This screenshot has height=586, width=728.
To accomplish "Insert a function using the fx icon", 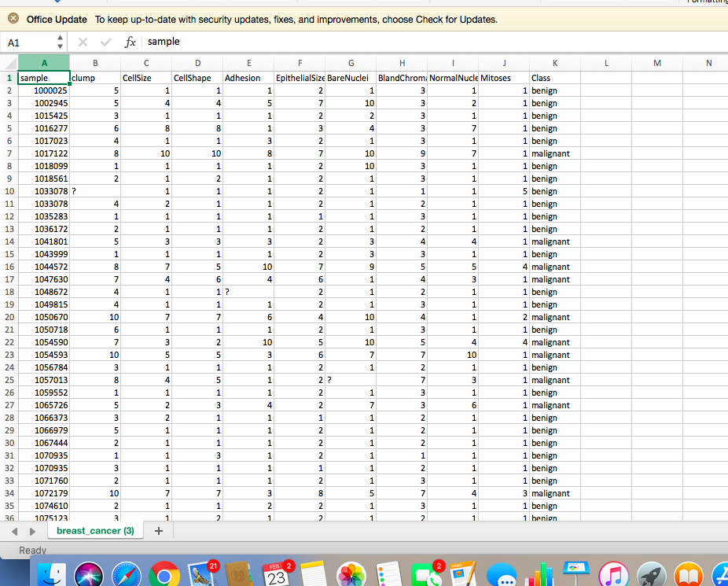I will (131, 42).
